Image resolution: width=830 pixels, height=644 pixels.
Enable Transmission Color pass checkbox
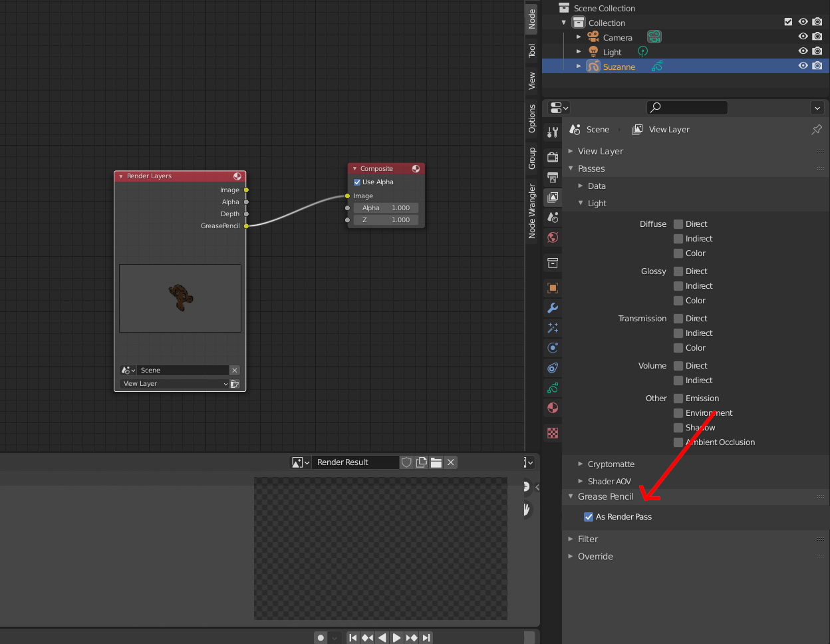(678, 348)
